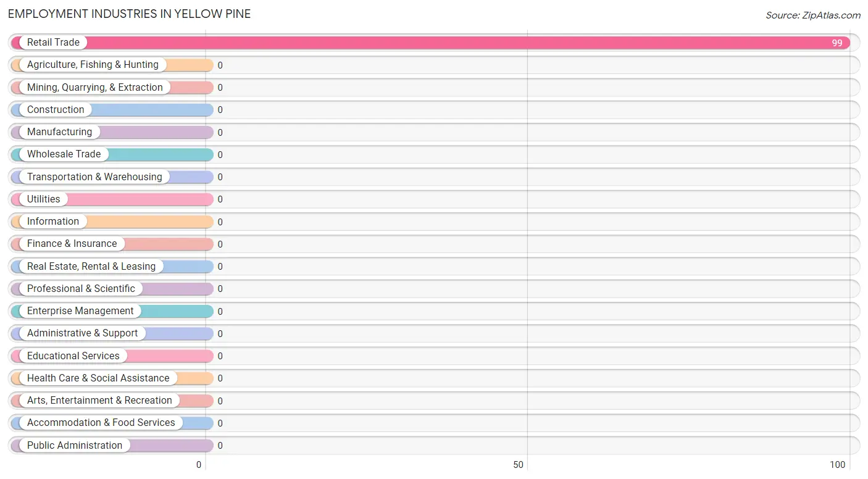Viewport: 868px width, 479px height.
Task: Click the Information label
Action: pos(53,222)
